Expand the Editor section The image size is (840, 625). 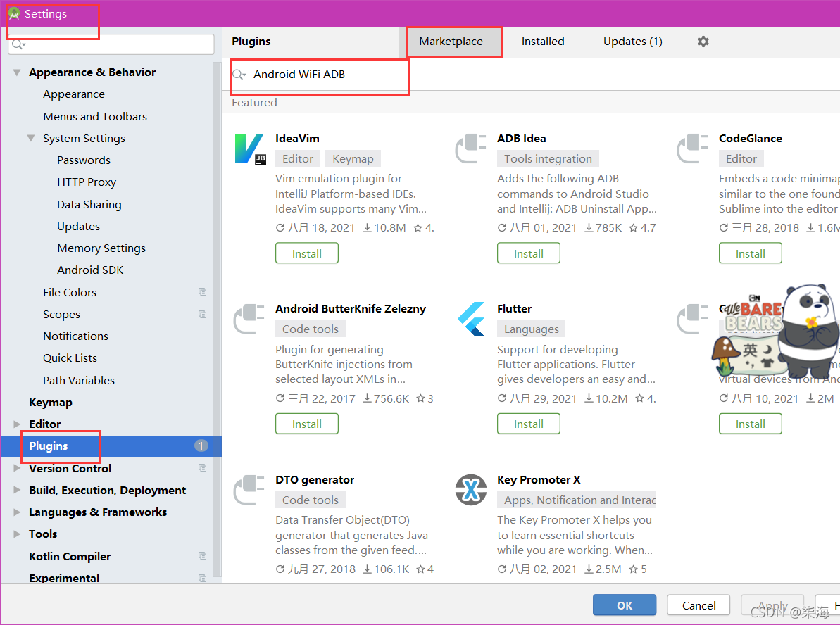click(17, 424)
